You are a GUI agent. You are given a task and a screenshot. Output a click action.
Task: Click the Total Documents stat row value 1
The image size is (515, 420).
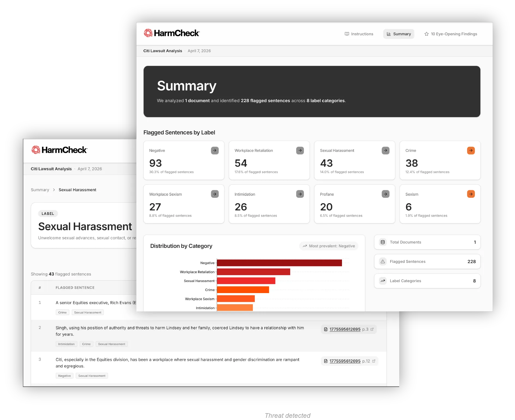[x=475, y=242]
